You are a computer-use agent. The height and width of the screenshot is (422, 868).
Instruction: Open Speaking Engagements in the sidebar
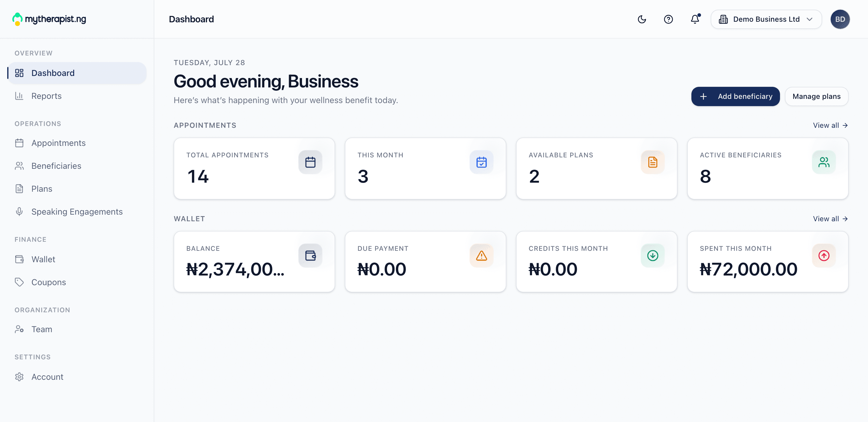pos(77,212)
